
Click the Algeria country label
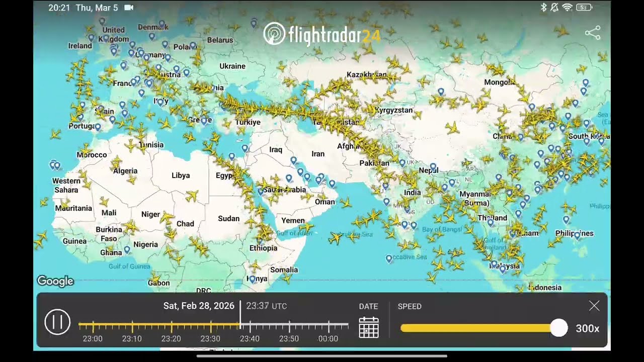[125, 171]
